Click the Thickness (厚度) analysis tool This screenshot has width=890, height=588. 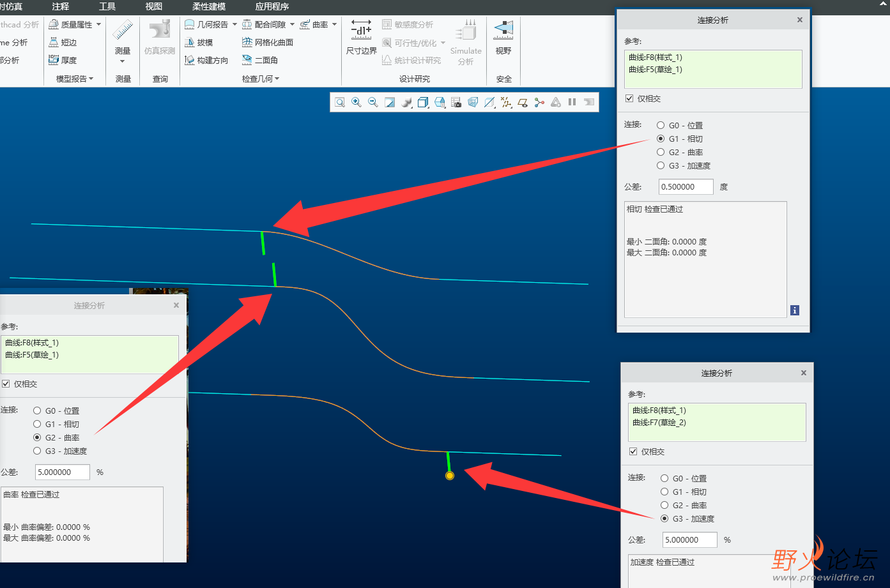pyautogui.click(x=63, y=60)
